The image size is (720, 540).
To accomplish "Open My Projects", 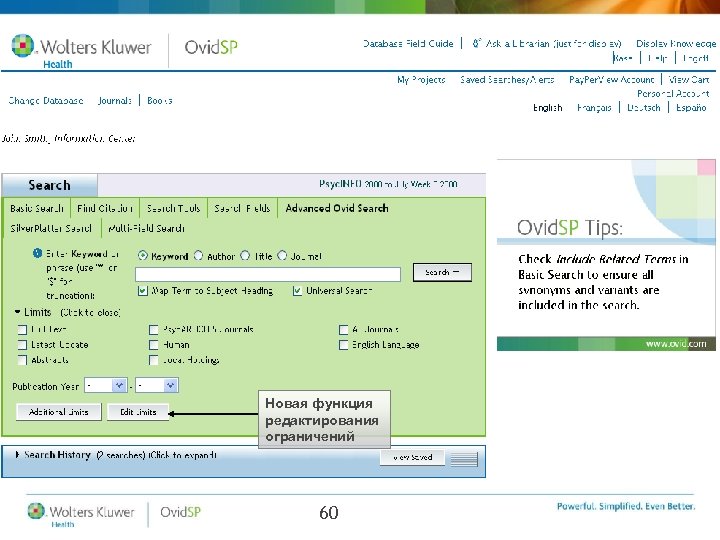I will click(x=421, y=80).
